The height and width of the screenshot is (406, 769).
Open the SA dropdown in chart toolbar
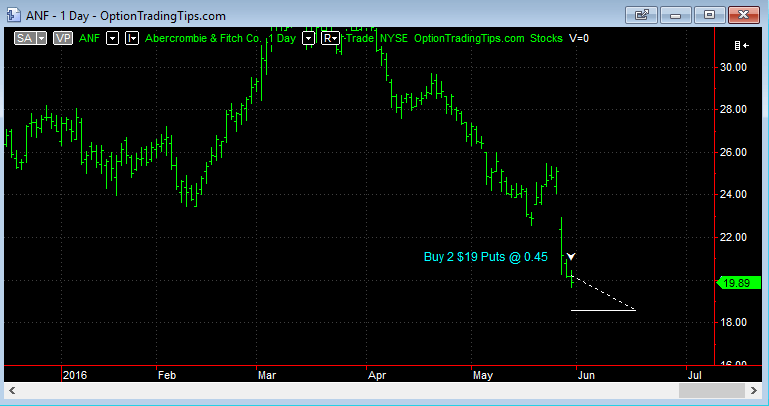(x=30, y=38)
